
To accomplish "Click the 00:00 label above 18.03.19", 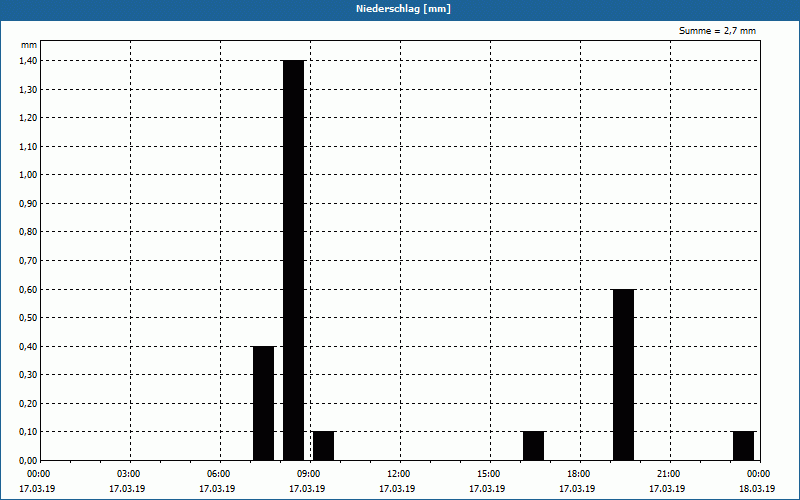I will pyautogui.click(x=759, y=474).
